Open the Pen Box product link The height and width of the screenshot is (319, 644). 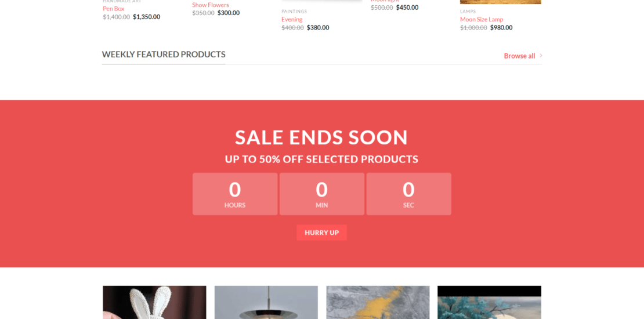click(x=113, y=9)
